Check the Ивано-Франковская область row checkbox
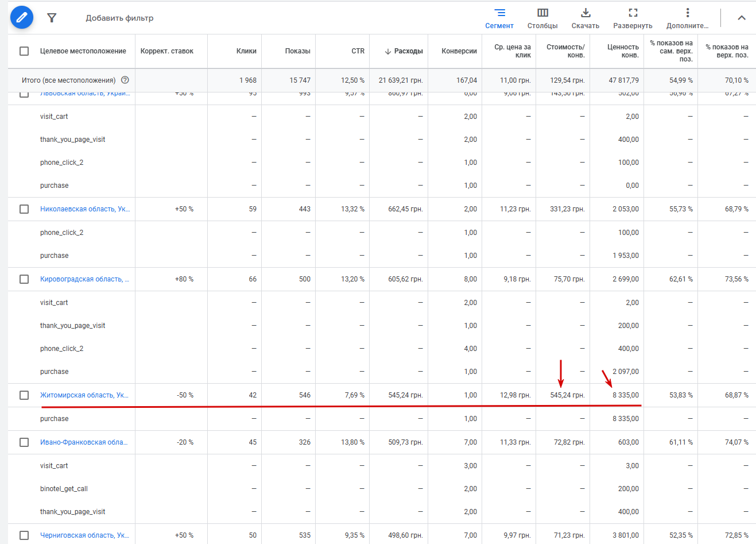The width and height of the screenshot is (756, 544). click(x=24, y=442)
